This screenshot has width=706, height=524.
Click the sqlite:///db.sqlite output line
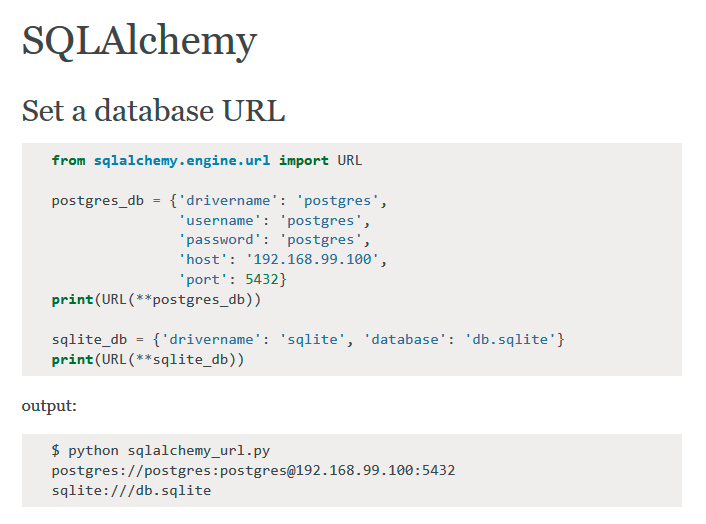coord(131,490)
